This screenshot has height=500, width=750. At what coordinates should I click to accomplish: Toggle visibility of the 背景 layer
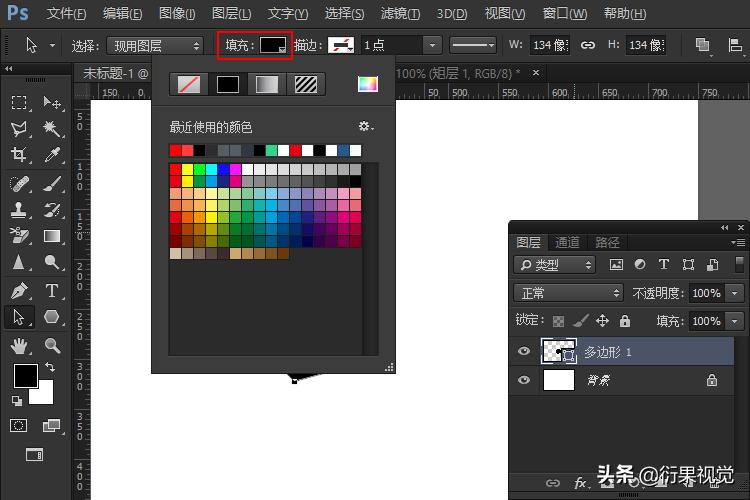click(x=524, y=380)
